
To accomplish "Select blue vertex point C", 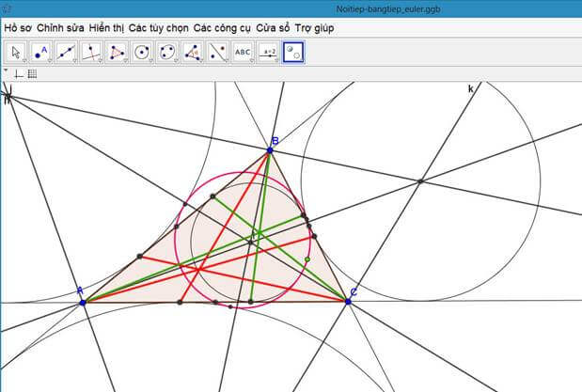I will click(x=348, y=302).
